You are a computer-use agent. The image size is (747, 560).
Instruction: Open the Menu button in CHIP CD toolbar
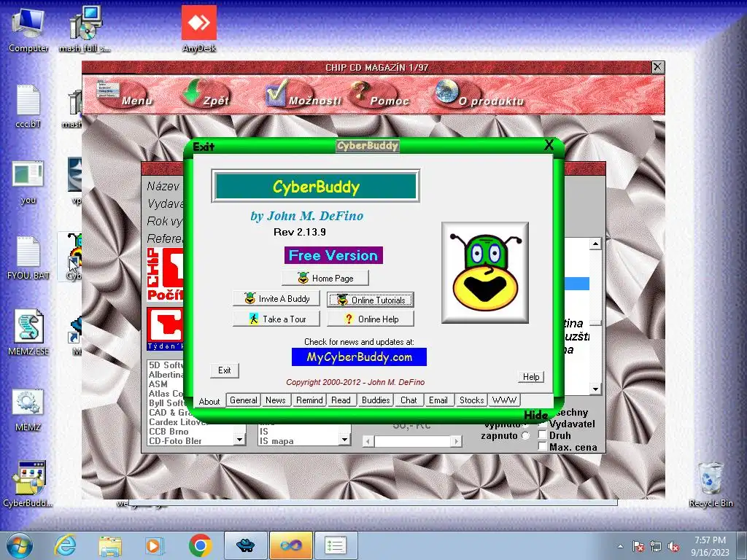[125, 94]
